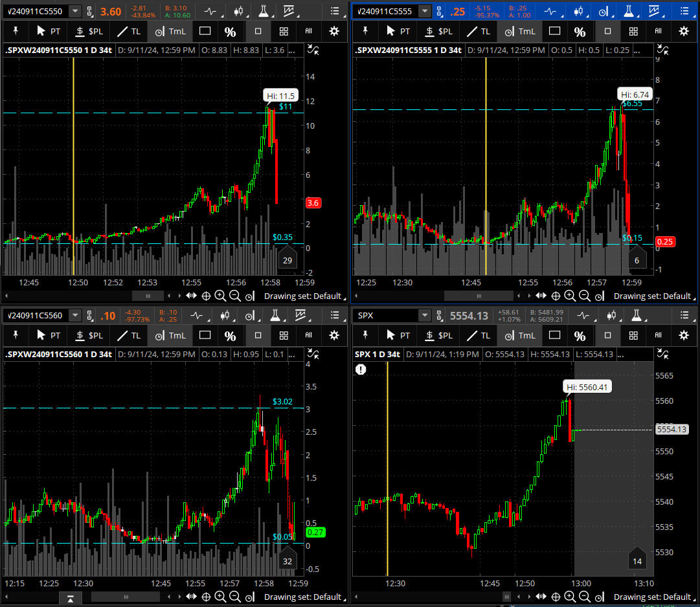
Task: Click zoom out magnifier under top-left chart
Action: (234, 296)
